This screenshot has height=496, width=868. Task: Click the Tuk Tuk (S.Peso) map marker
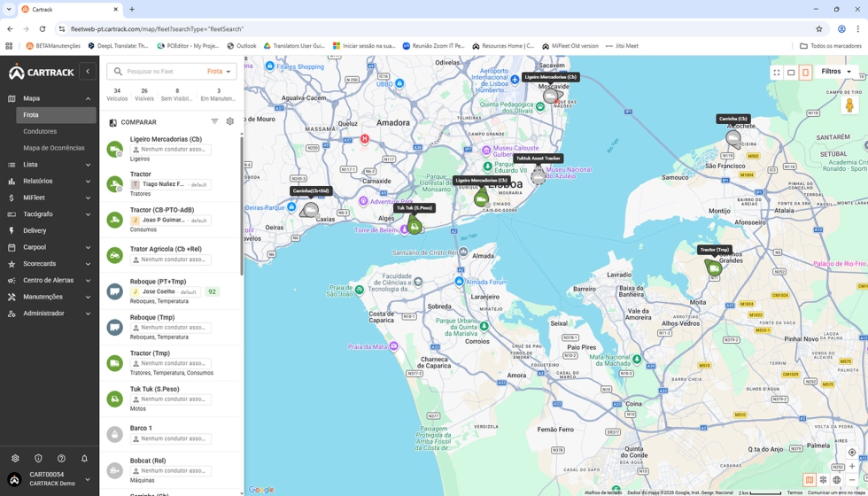click(415, 225)
